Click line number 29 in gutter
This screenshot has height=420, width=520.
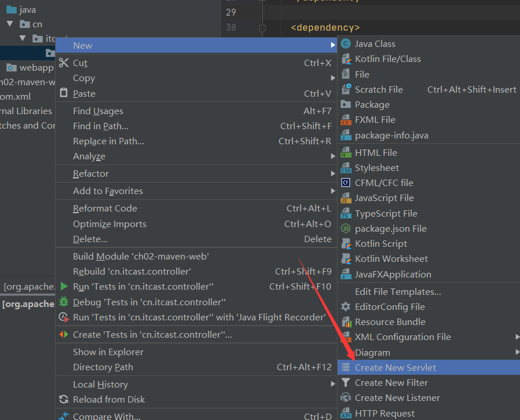(231, 12)
